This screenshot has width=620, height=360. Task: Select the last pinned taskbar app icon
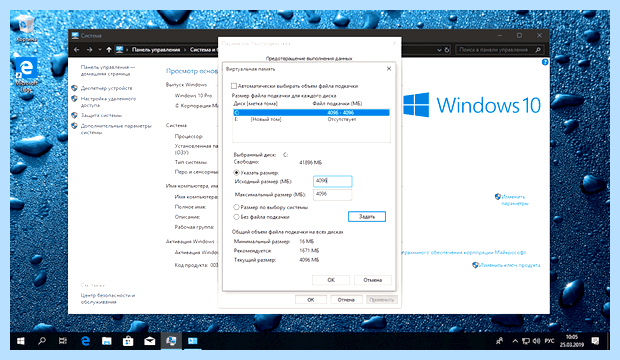pyautogui.click(x=193, y=341)
